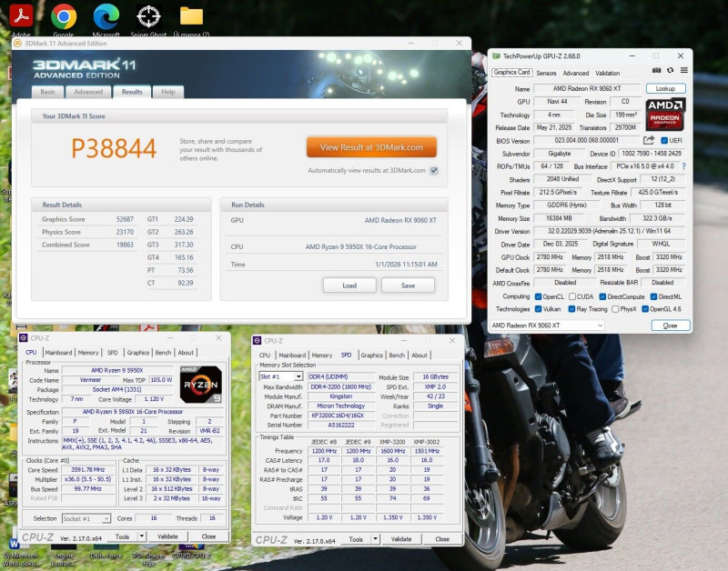The height and width of the screenshot is (571, 728).
Task: Toggle the DirectCompute checkbox
Action: pos(602,296)
